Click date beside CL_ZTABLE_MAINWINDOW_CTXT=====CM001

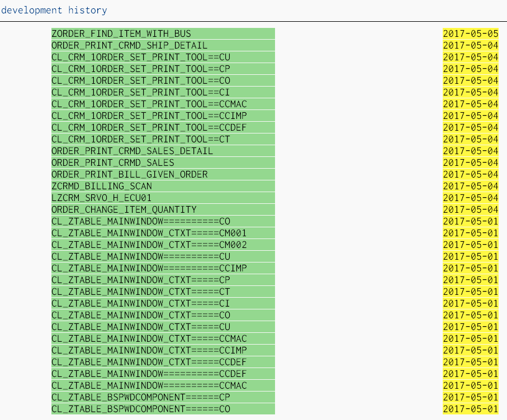pyautogui.click(x=471, y=233)
